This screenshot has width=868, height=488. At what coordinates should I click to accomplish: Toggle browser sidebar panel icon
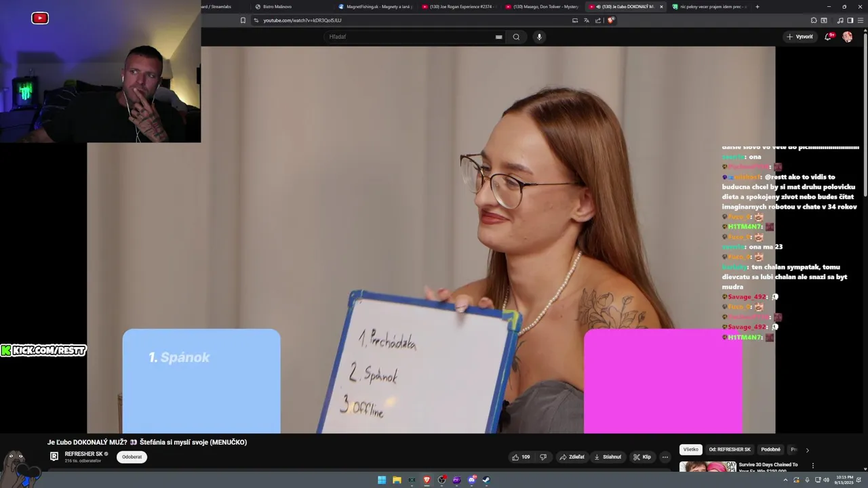click(850, 20)
